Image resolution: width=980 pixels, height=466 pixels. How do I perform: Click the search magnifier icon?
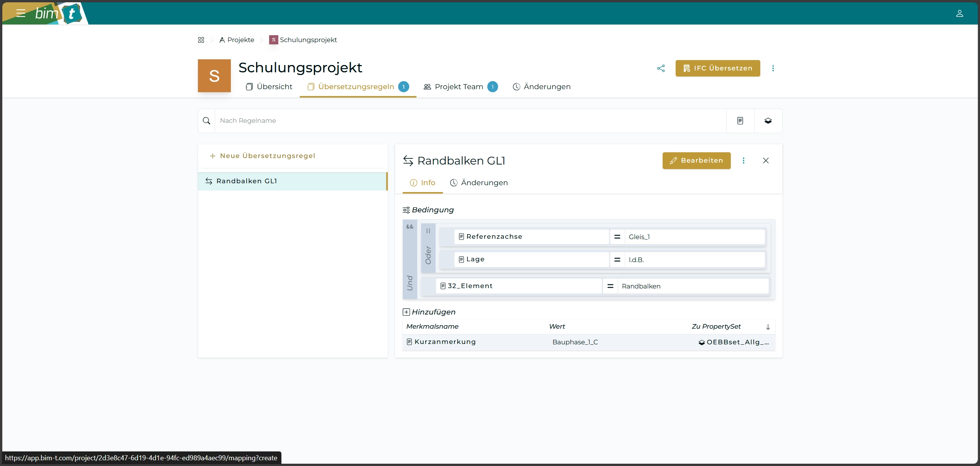pos(206,121)
